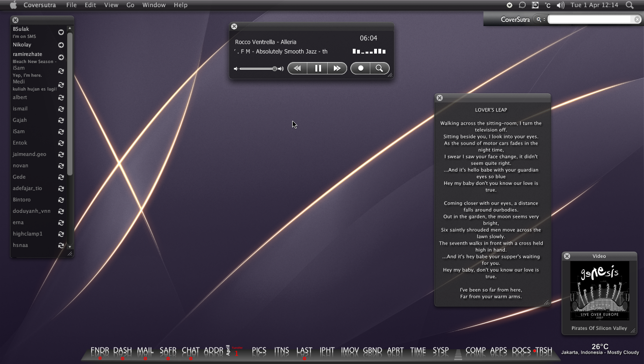644x364 pixels.
Task: Open the system volume menu bar icon
Action: click(x=561, y=5)
